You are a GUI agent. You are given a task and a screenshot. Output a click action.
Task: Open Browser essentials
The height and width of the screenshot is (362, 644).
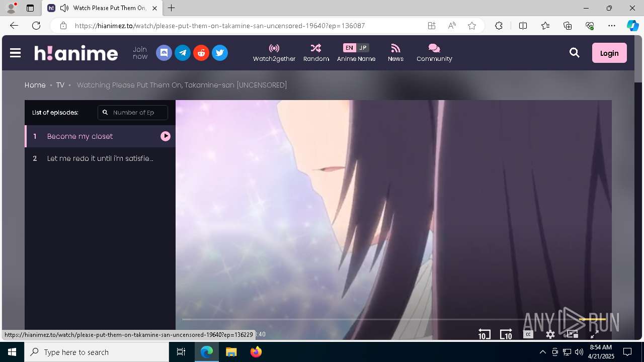590,26
